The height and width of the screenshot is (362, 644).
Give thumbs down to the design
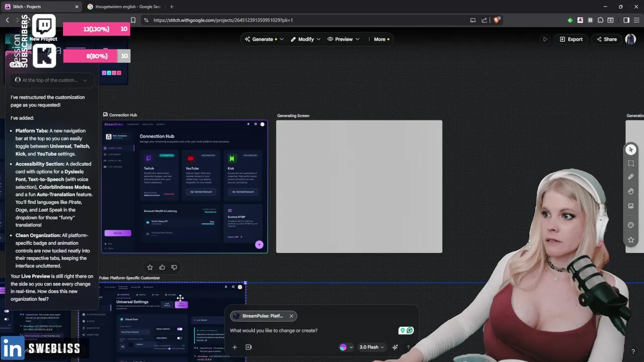click(x=174, y=267)
